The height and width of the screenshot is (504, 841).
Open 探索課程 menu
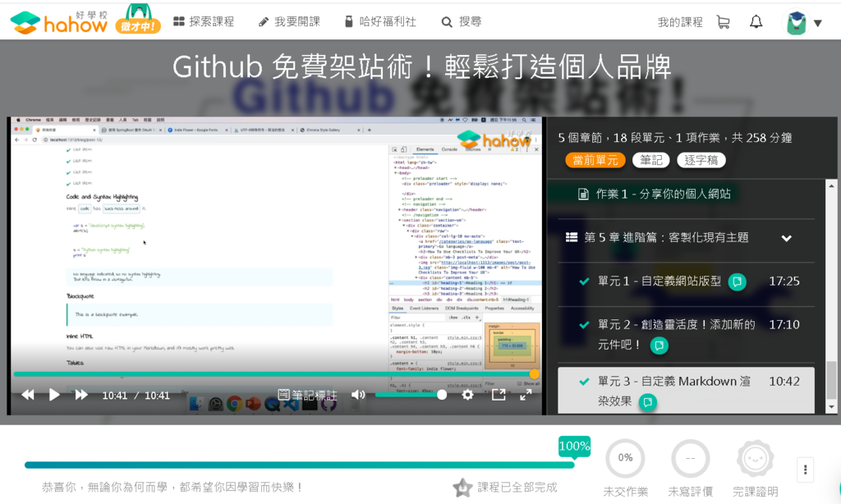point(204,21)
